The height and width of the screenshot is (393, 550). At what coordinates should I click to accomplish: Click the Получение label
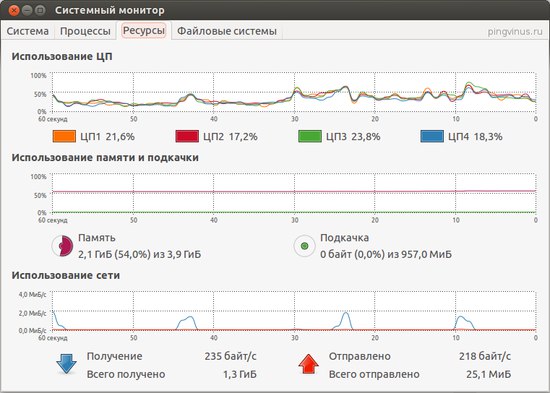[x=114, y=356]
